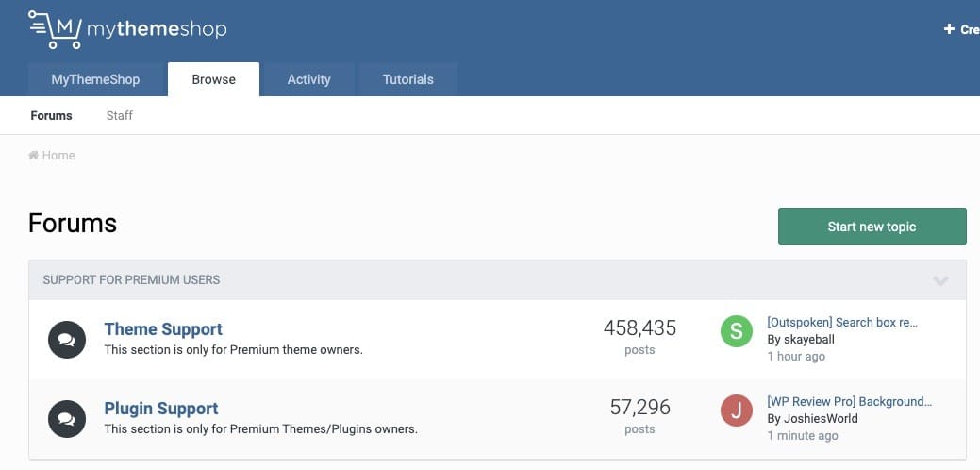This screenshot has width=980, height=470.
Task: Click the 'By skayeball' author text
Action: point(801,340)
